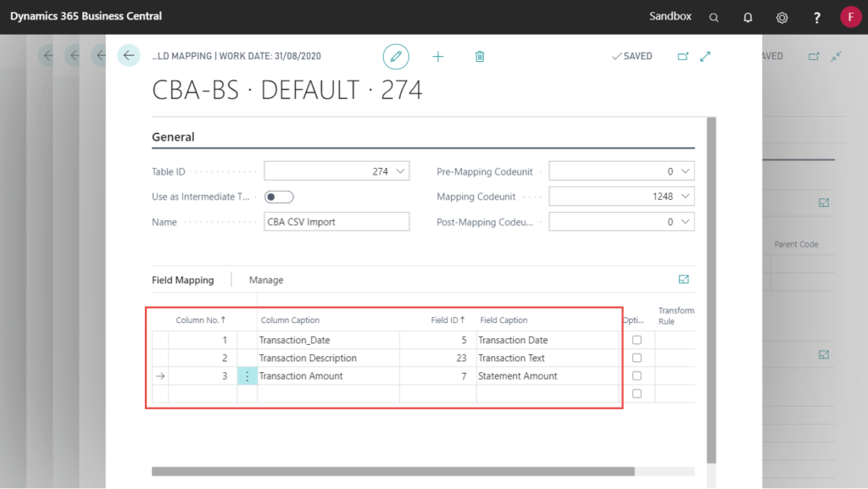Open the Table ID dropdown
The height and width of the screenshot is (489, 868).
[x=401, y=170]
